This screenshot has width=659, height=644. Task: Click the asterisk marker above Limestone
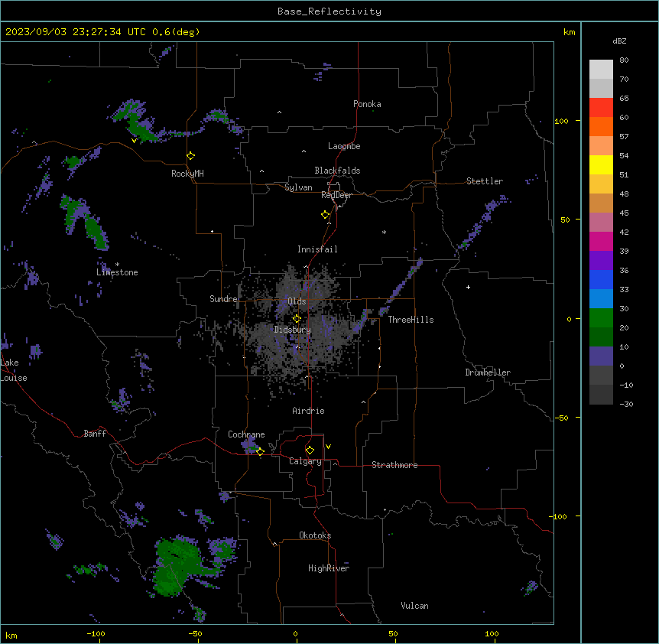(117, 265)
